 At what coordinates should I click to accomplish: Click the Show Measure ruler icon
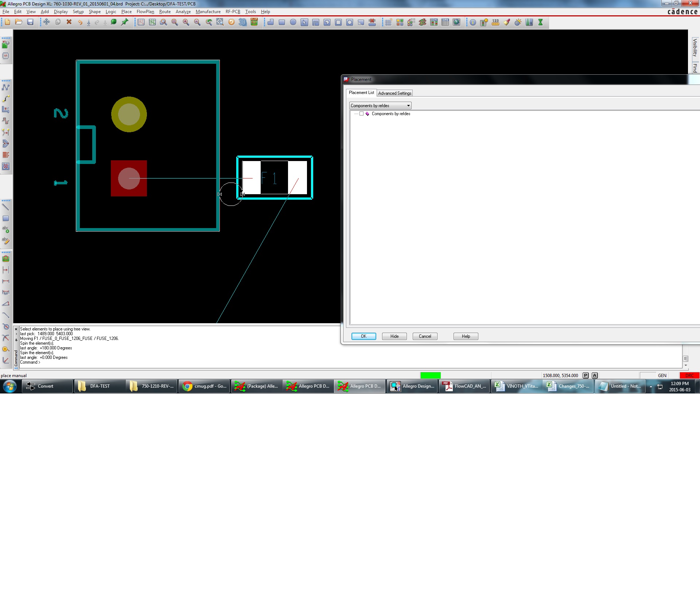point(495,22)
